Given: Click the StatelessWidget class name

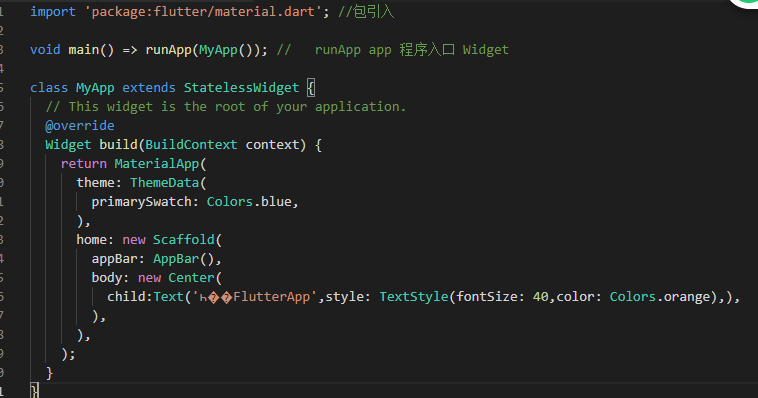Looking at the screenshot, I should [241, 88].
